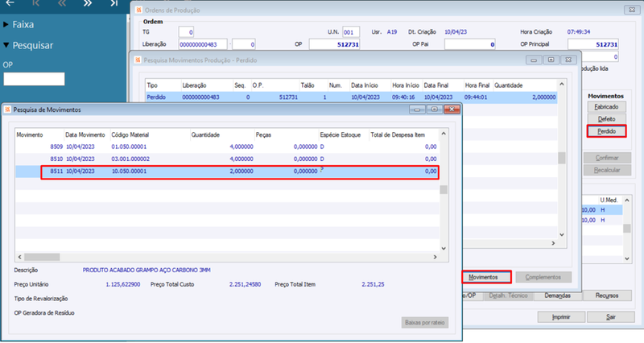Screen dimensions: 644x343
Task: Click Ordens de Produção window title icon
Action: click(138, 10)
